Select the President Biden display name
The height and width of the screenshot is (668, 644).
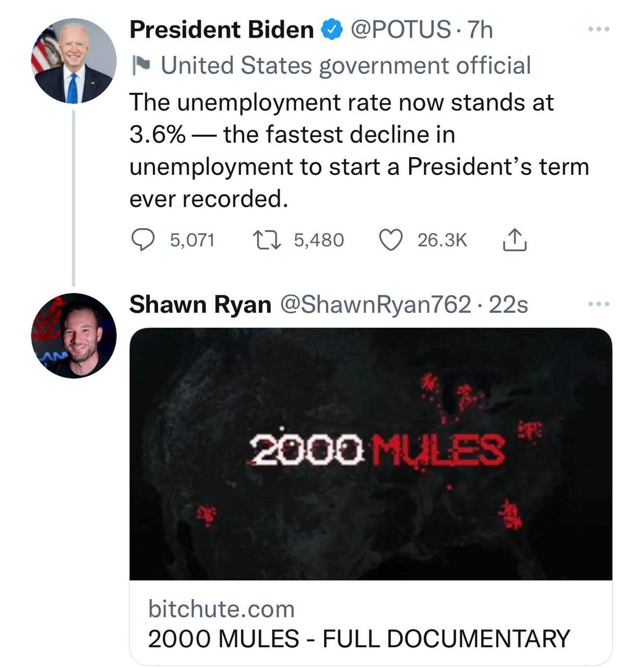click(221, 30)
